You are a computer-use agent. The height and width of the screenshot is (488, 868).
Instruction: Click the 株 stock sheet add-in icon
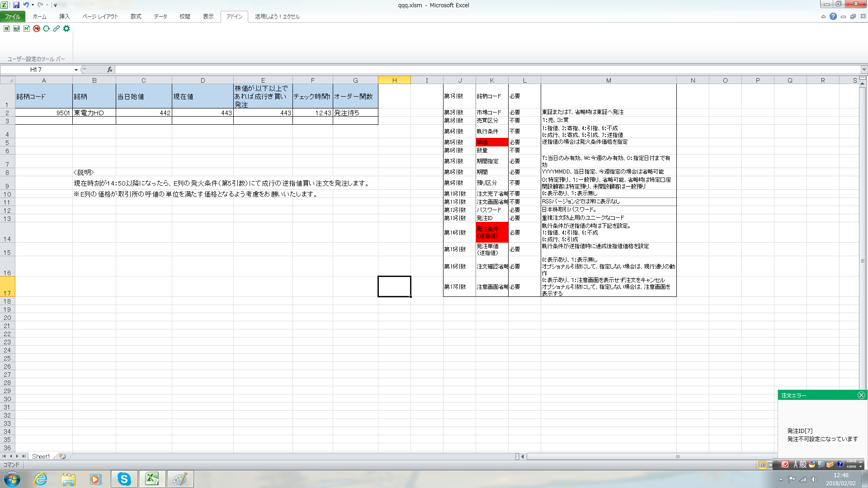tap(7, 28)
